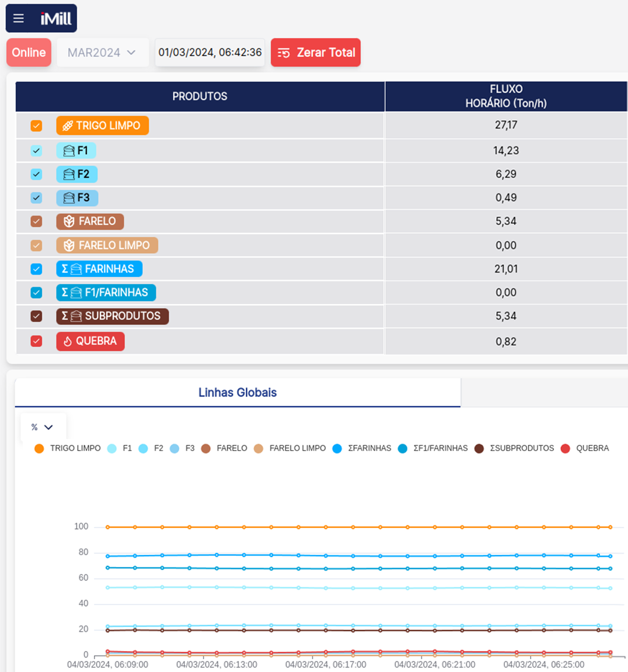Select the 6,29 flow value

[x=506, y=175]
